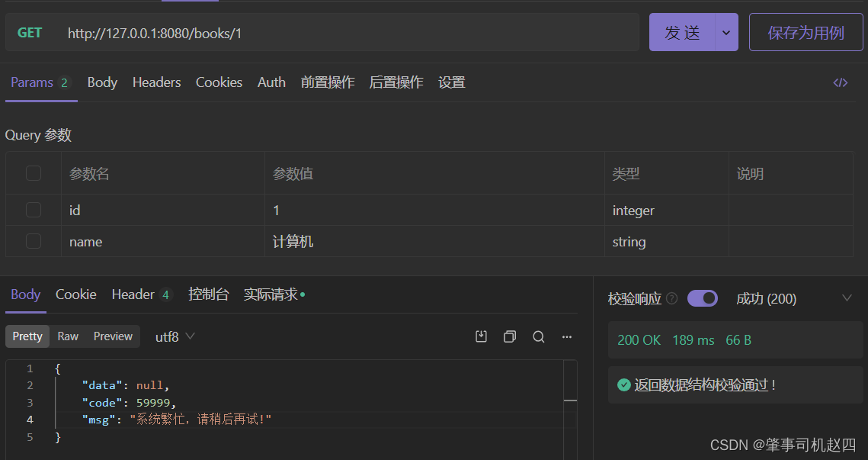Click the help icon beside 校验响应
Screen dimensions: 868x460
[671, 299]
